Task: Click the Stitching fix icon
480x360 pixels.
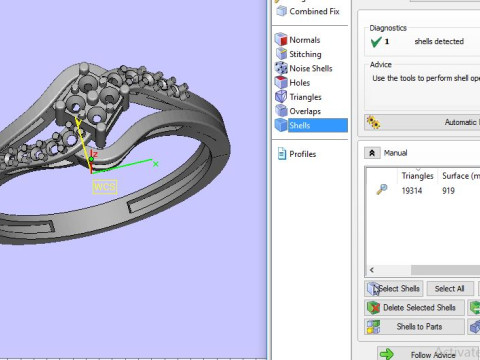Action: pos(281,54)
